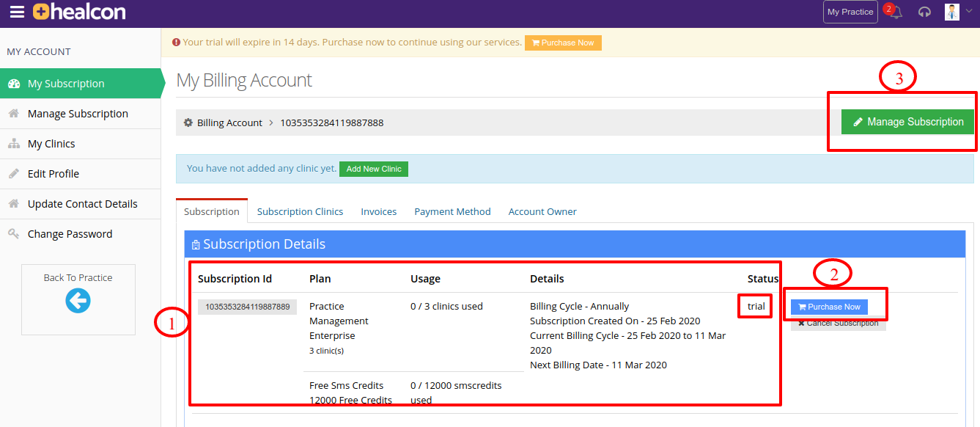Switch to the Invoices tab
Screen dimensions: 980x427
coord(379,211)
